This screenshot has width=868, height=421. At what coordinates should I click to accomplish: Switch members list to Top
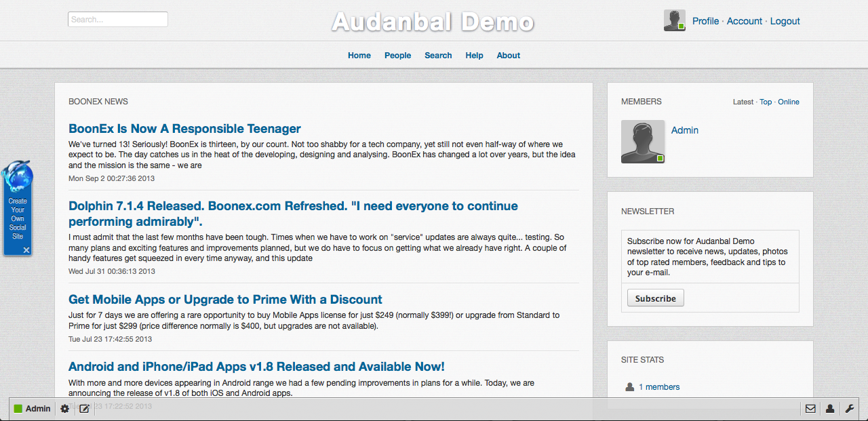766,102
